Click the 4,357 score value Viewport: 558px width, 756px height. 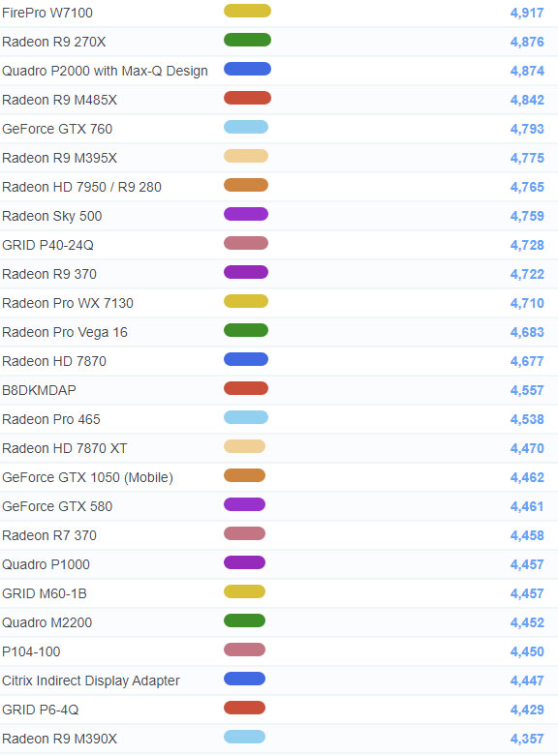tap(527, 739)
